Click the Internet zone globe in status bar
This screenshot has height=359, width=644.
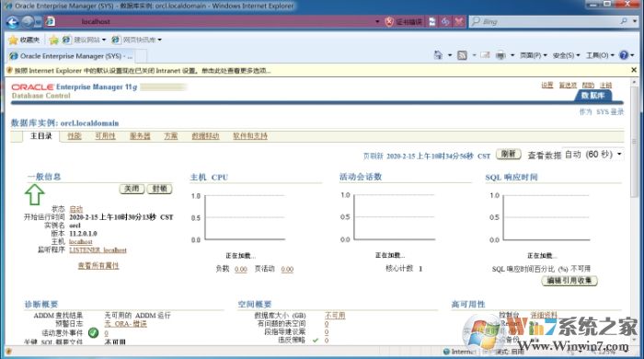447,352
